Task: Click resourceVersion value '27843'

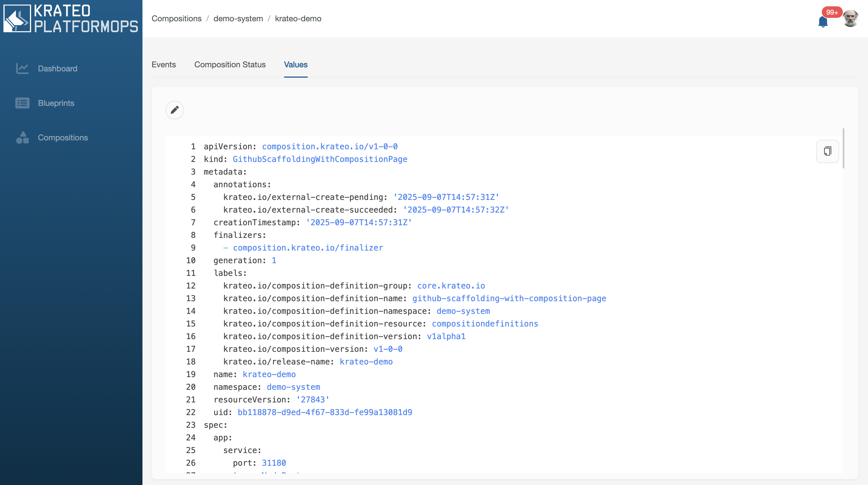Action: click(x=313, y=400)
